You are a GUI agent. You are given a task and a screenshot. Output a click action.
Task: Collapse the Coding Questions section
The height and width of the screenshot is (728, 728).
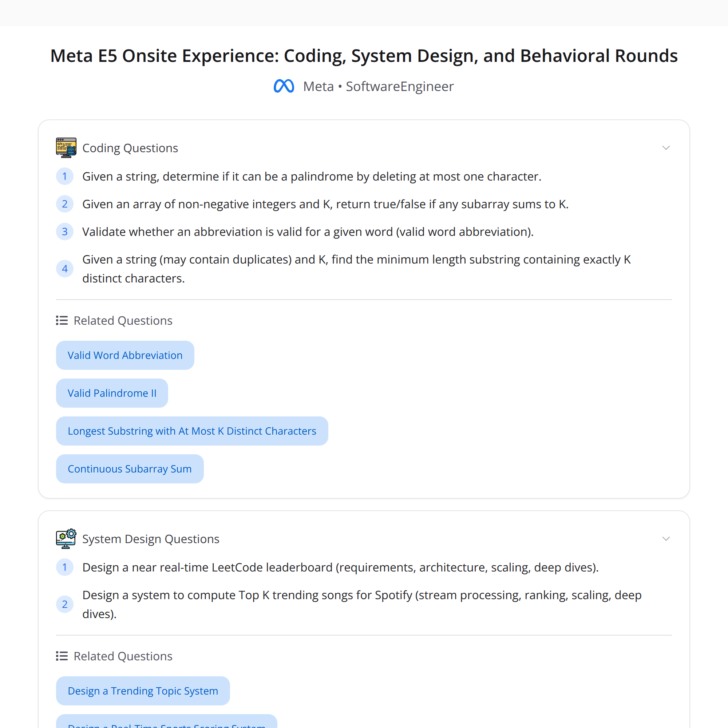coord(666,147)
